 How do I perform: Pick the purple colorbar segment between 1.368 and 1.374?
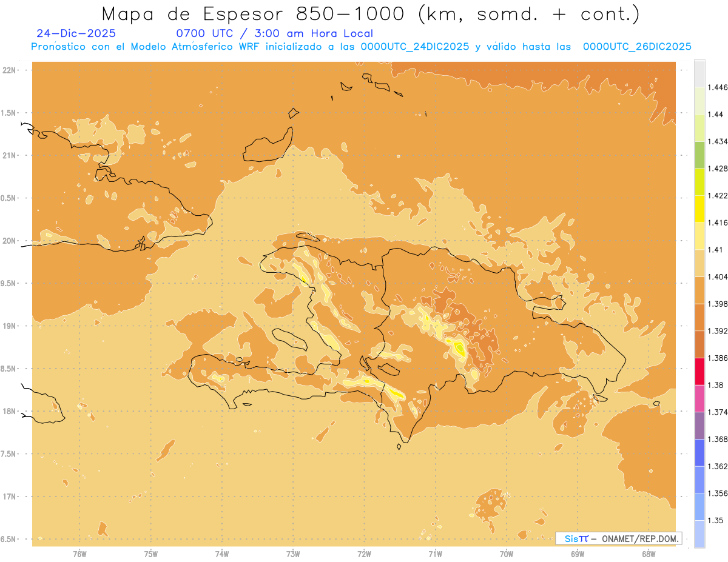pyautogui.click(x=699, y=426)
